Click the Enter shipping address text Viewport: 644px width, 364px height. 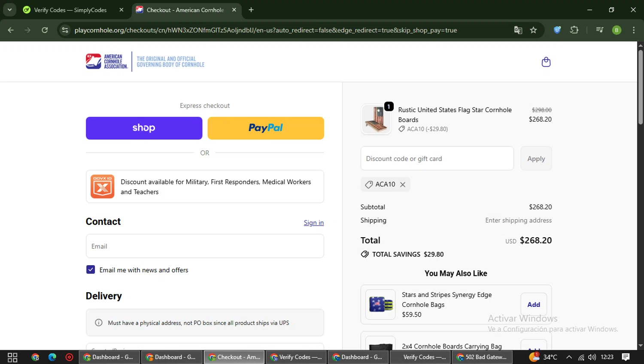(518, 220)
